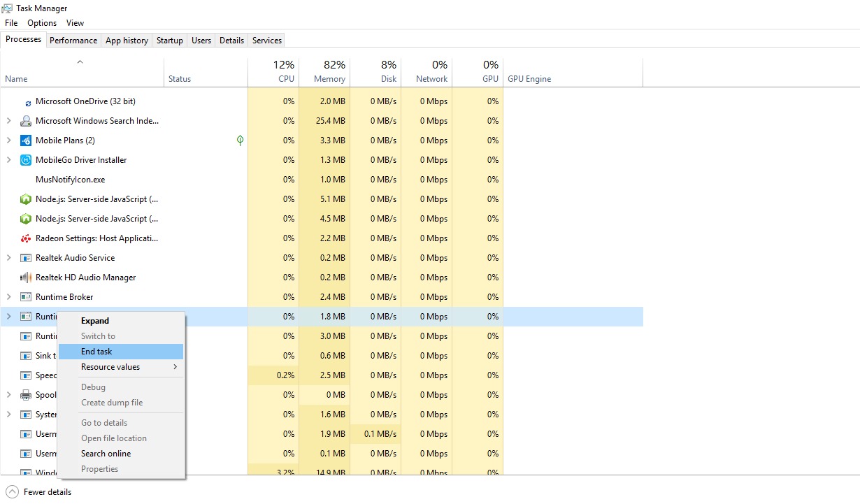Click the Node.js icon in the 5.1 MB row
This screenshot has height=504, width=860.
pos(26,199)
